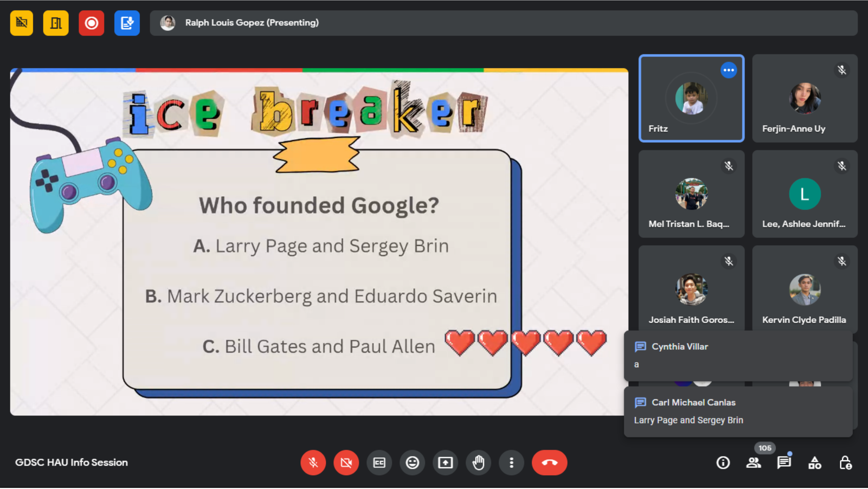The height and width of the screenshot is (489, 868).
Task: Select Lee, Ashlee Jennif... avatar letter L
Action: tap(805, 194)
